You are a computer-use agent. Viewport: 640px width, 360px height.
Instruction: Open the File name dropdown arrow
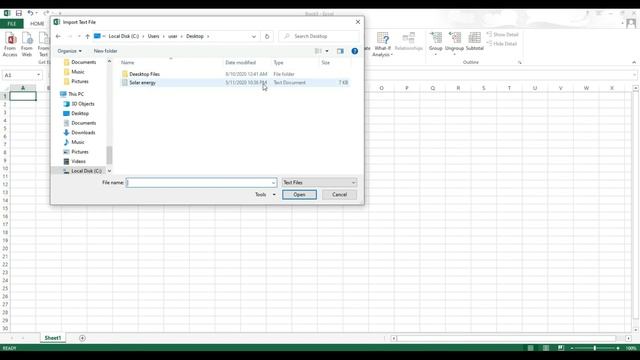pyautogui.click(x=273, y=182)
